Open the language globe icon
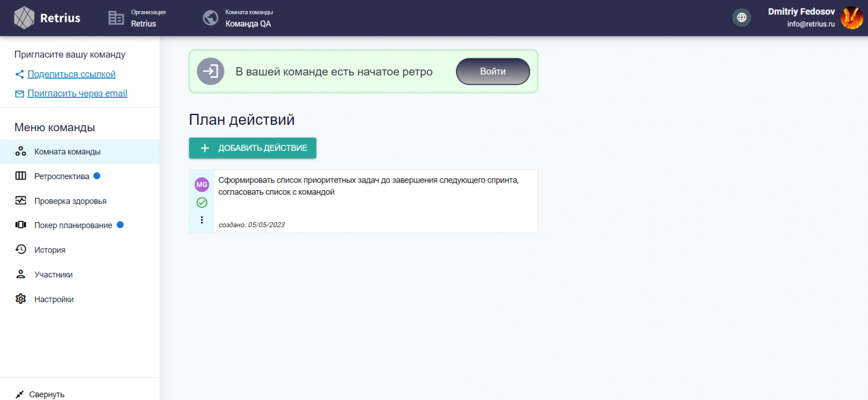The height and width of the screenshot is (400, 868). point(741,17)
